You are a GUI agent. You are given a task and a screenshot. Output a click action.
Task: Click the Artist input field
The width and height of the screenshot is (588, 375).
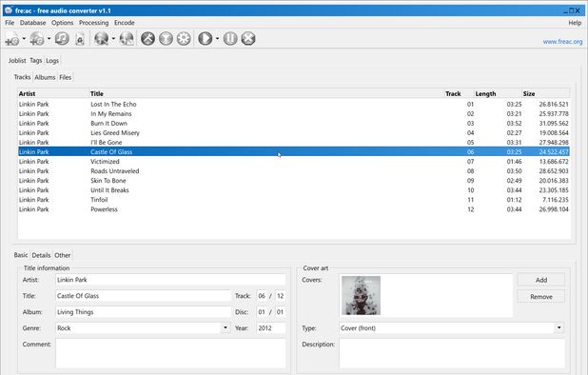click(170, 280)
